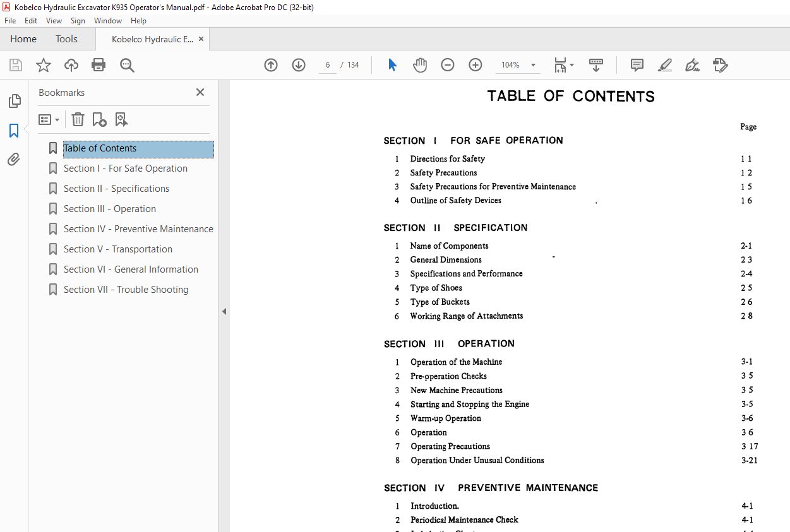Click the read mode scroll icon
The image size is (790, 532).
(x=596, y=65)
